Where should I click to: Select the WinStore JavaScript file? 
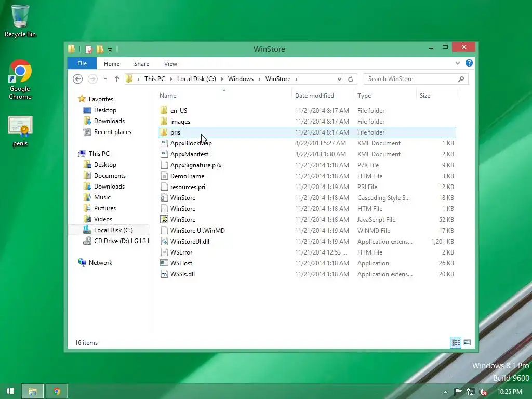point(307,220)
